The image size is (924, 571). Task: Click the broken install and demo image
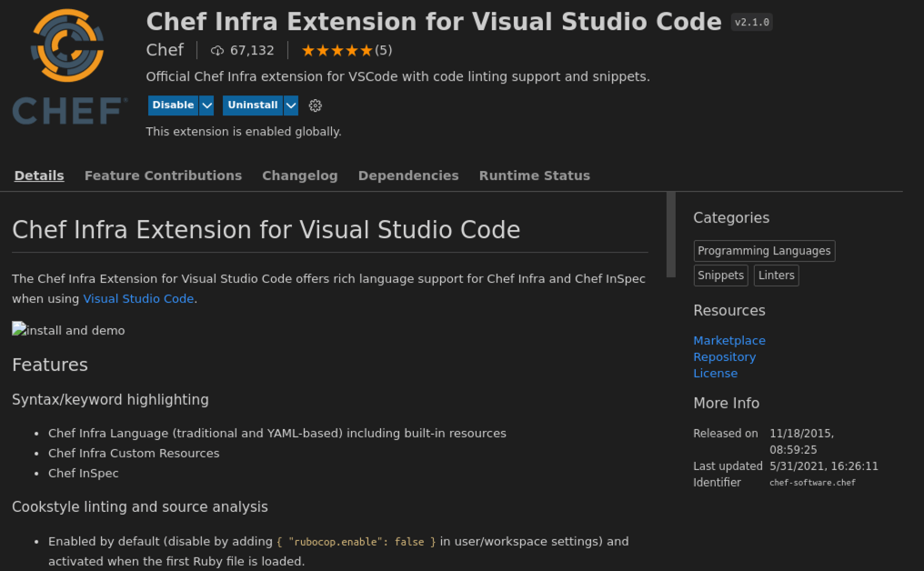68,330
